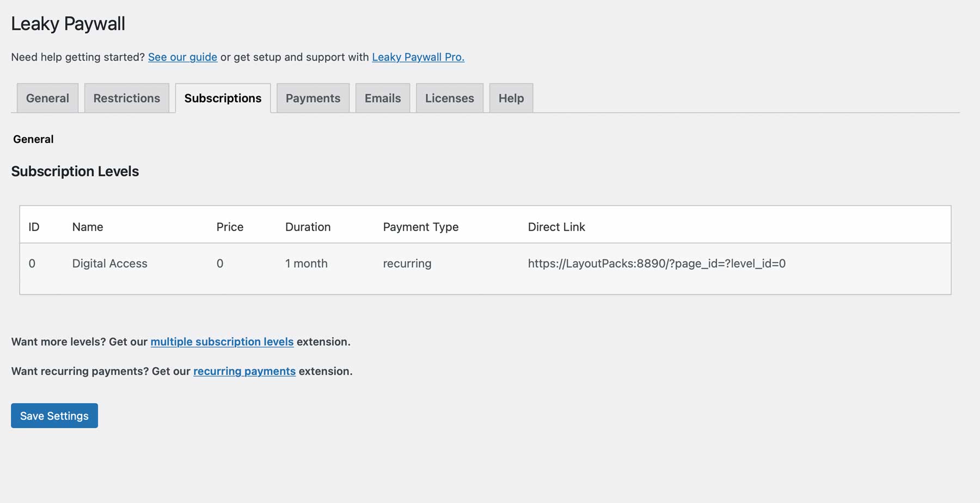
Task: Click the Digital Access level name
Action: click(109, 263)
